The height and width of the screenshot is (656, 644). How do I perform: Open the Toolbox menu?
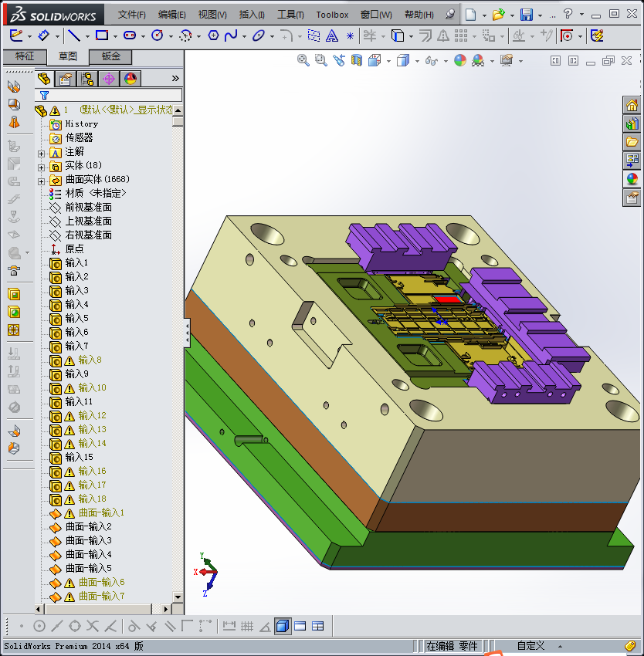[332, 15]
